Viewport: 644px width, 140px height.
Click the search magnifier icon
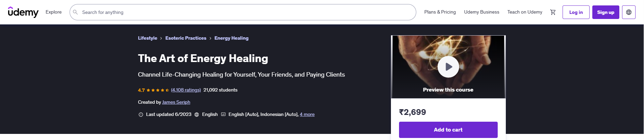tap(75, 12)
